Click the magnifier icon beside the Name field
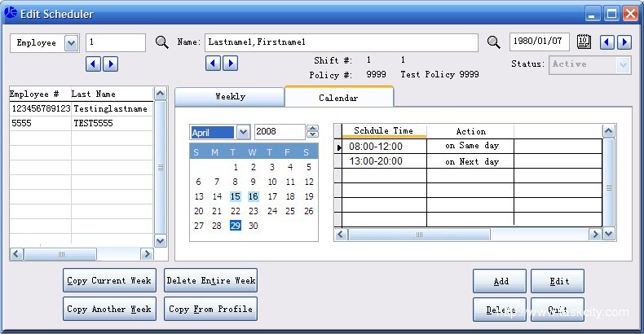644x334 pixels. [x=493, y=42]
